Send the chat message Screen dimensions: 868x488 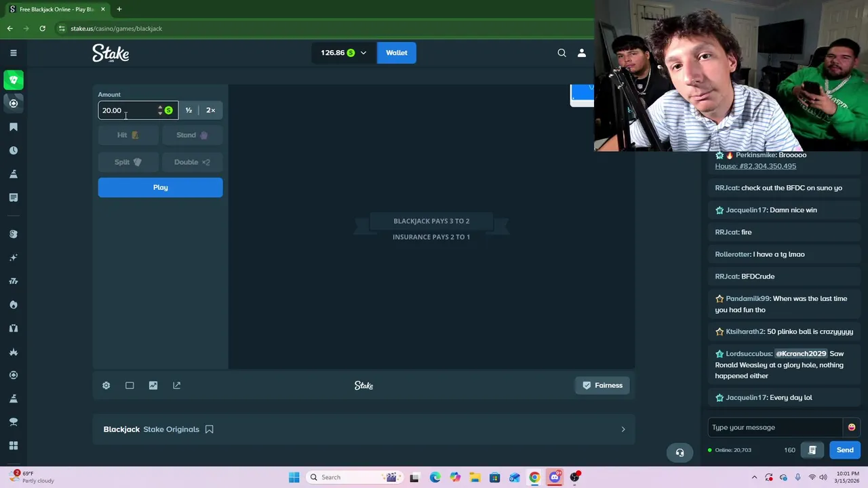pos(845,450)
